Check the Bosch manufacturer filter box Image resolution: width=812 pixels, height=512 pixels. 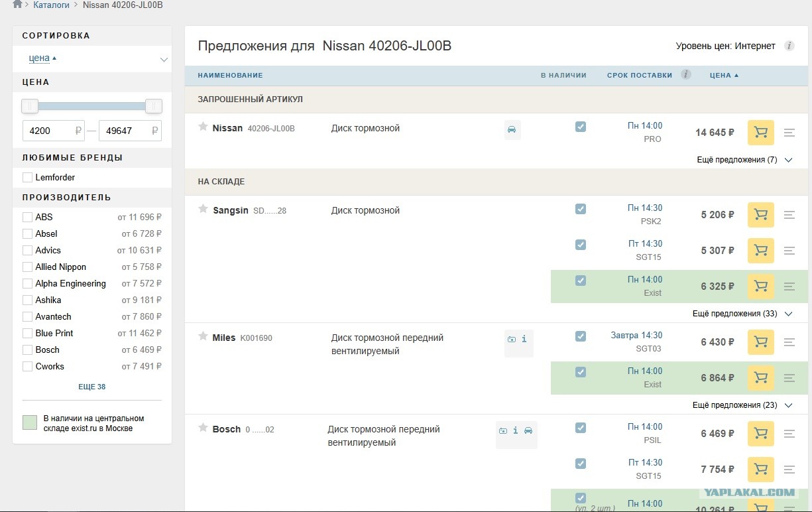pos(27,350)
